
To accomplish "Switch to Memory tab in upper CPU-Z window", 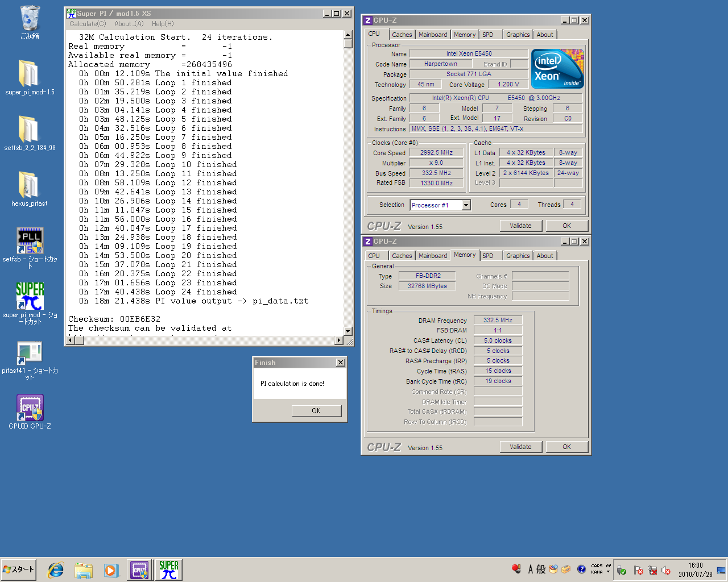I will tap(465, 35).
